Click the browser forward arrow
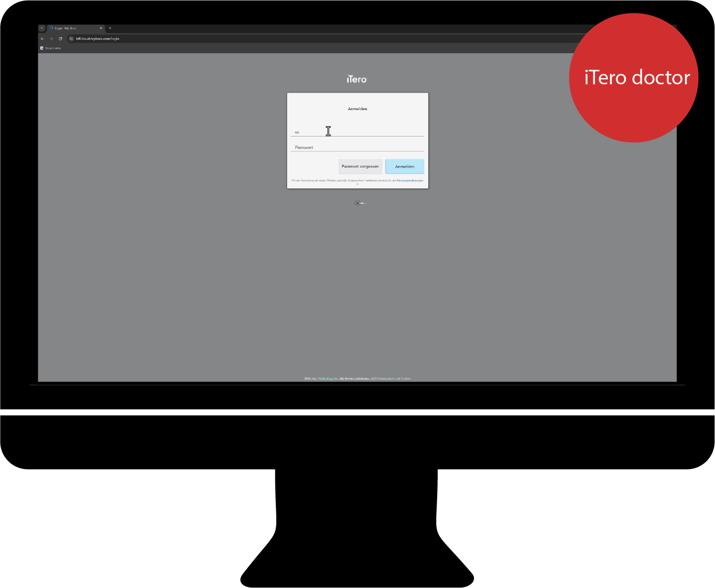Screen dimensions: 715x588 coord(51,39)
